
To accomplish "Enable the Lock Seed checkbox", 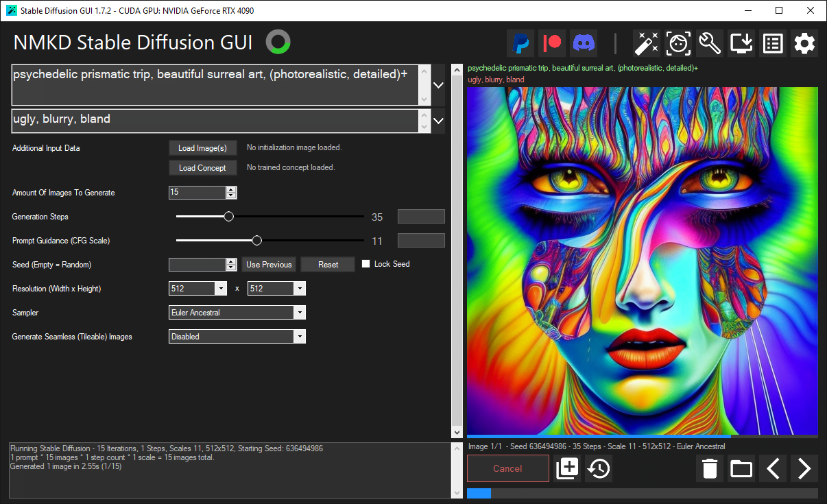I will 368,264.
